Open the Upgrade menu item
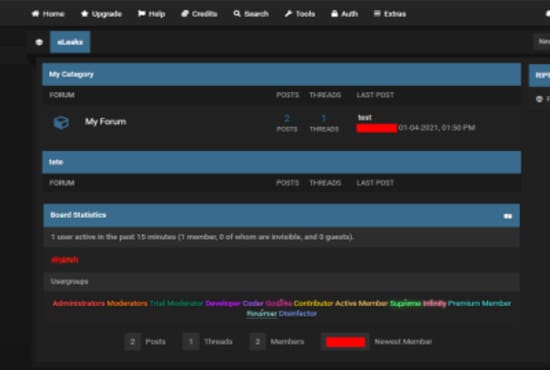This screenshot has height=370, width=550. 101,14
